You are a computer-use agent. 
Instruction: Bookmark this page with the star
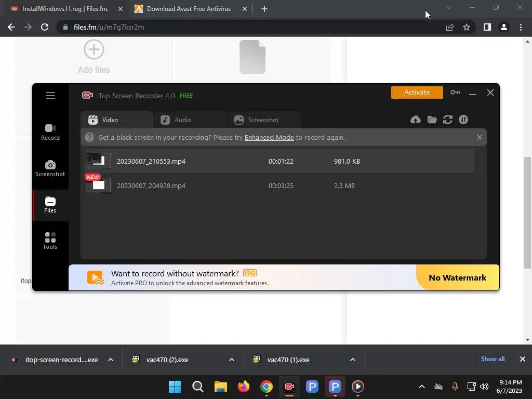(467, 27)
